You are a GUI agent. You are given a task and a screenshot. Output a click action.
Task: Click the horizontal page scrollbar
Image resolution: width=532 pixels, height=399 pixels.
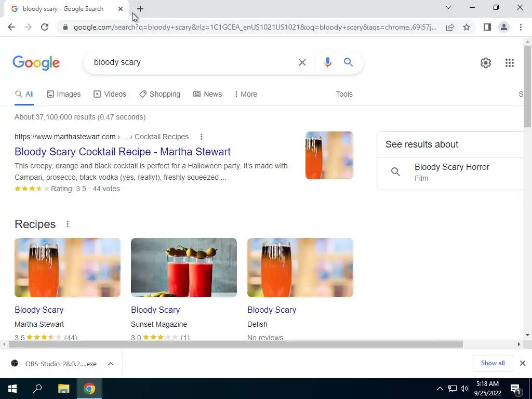(x=235, y=344)
